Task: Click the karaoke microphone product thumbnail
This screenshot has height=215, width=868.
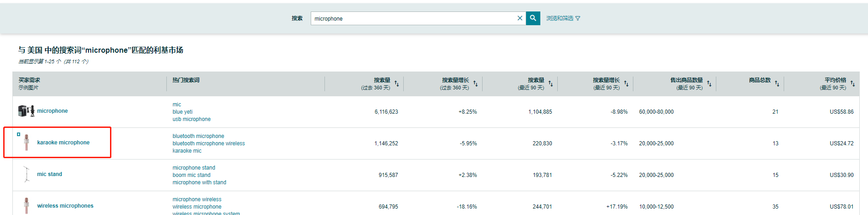Action: [27, 143]
